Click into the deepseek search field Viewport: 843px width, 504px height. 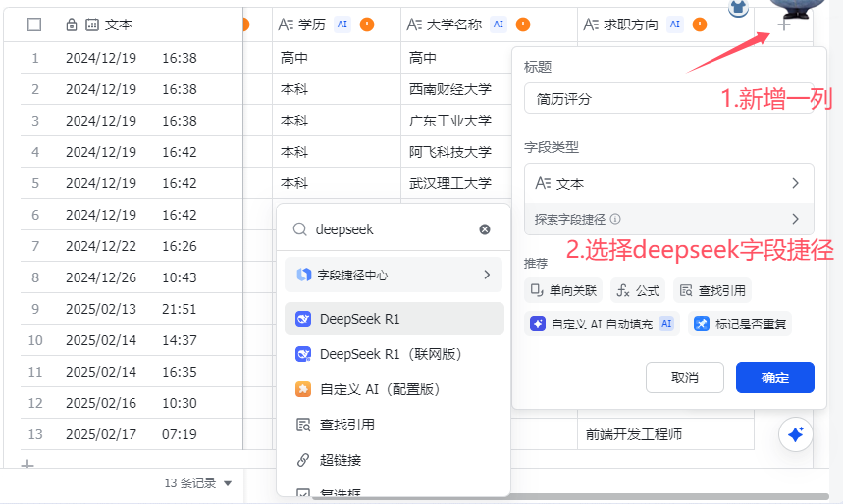(393, 229)
